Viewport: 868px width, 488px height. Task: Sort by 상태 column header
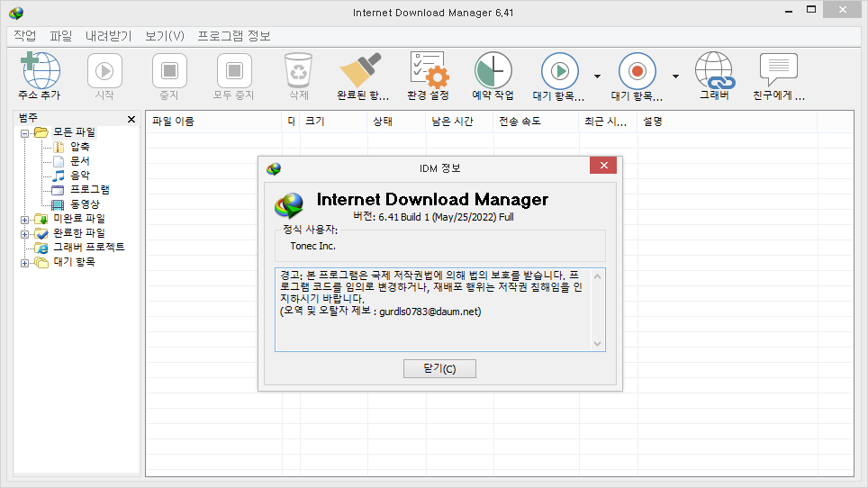[x=396, y=122]
